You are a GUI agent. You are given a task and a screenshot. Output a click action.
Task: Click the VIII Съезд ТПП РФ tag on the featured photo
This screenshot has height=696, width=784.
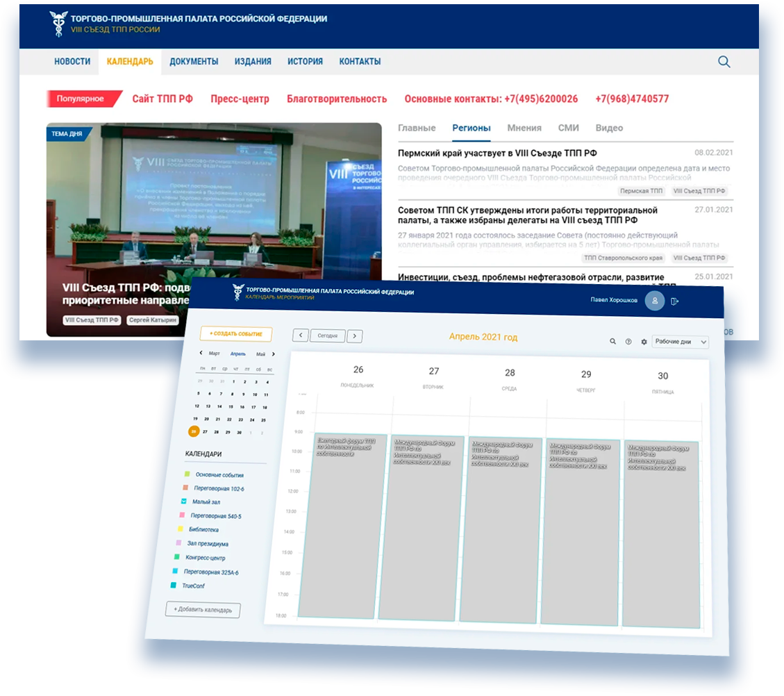tap(92, 320)
